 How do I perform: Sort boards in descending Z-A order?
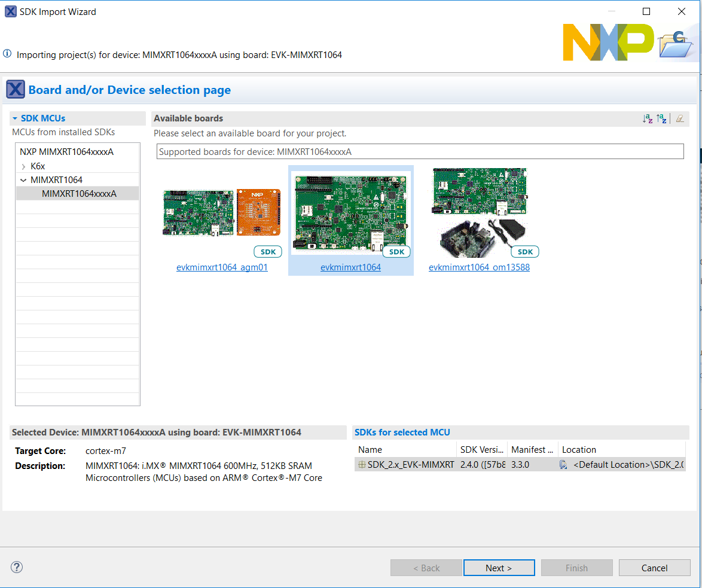pos(661,118)
